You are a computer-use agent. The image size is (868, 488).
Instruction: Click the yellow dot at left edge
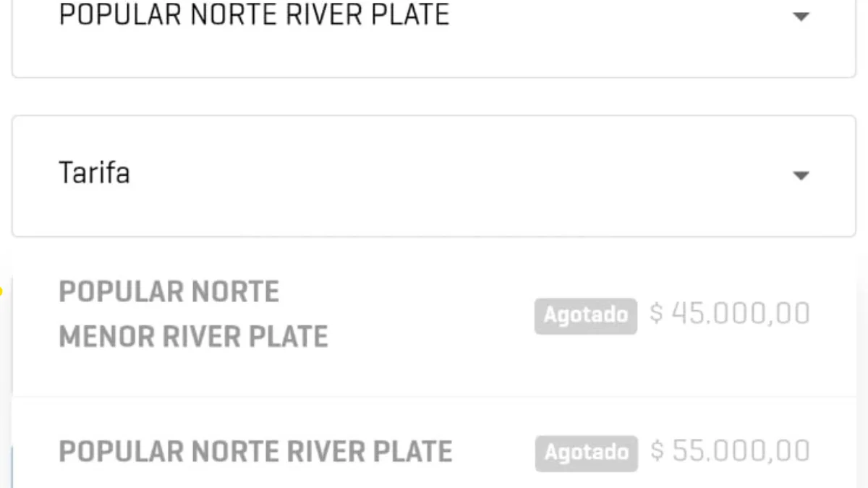[x=1, y=292]
